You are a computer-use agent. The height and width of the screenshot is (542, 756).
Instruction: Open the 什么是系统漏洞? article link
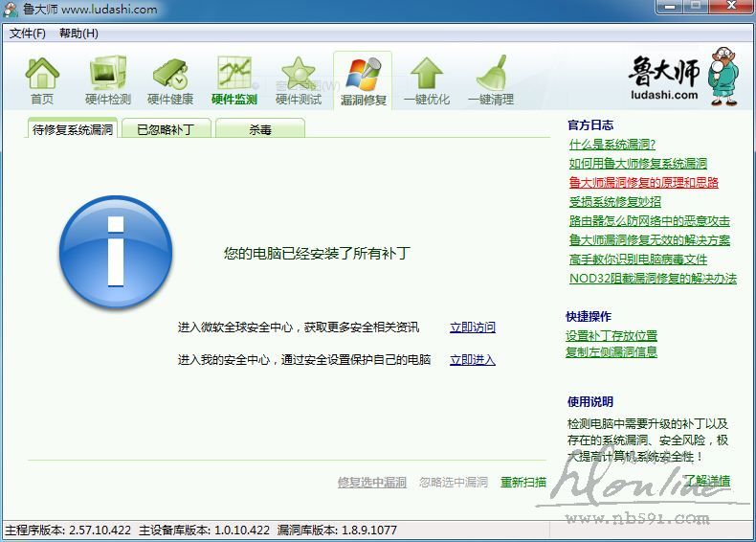pos(612,145)
